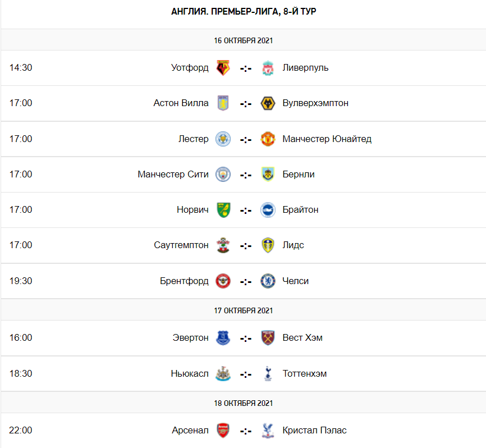Click the 17 октября 2021 date header
Image resolution: width=486 pixels, height=448 pixels.
[243, 310]
